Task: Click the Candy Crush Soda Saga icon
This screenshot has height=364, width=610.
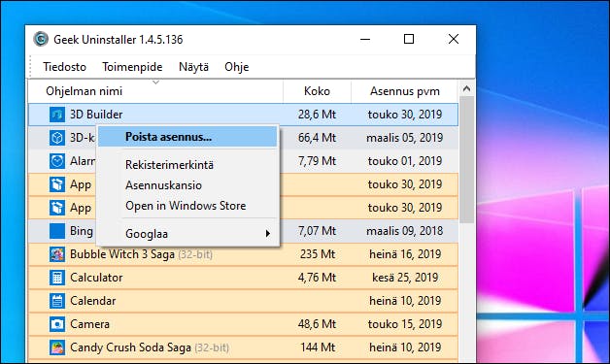Action: coord(57,347)
